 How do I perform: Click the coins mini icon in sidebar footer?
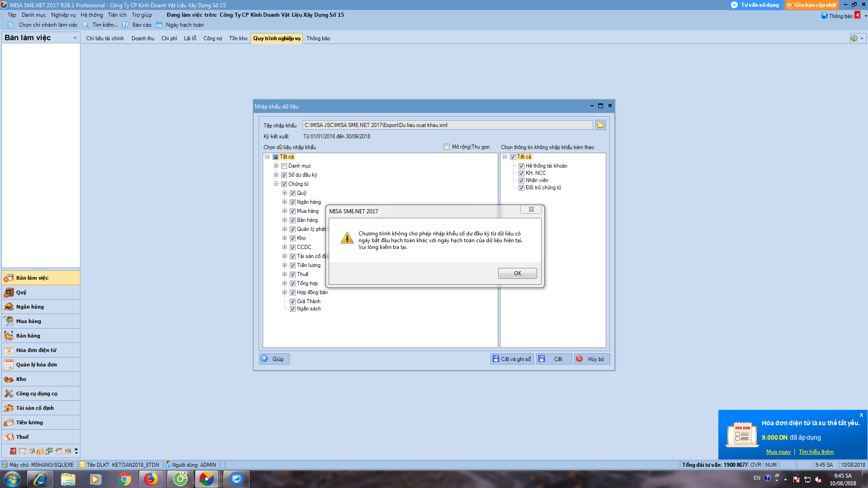point(40,451)
